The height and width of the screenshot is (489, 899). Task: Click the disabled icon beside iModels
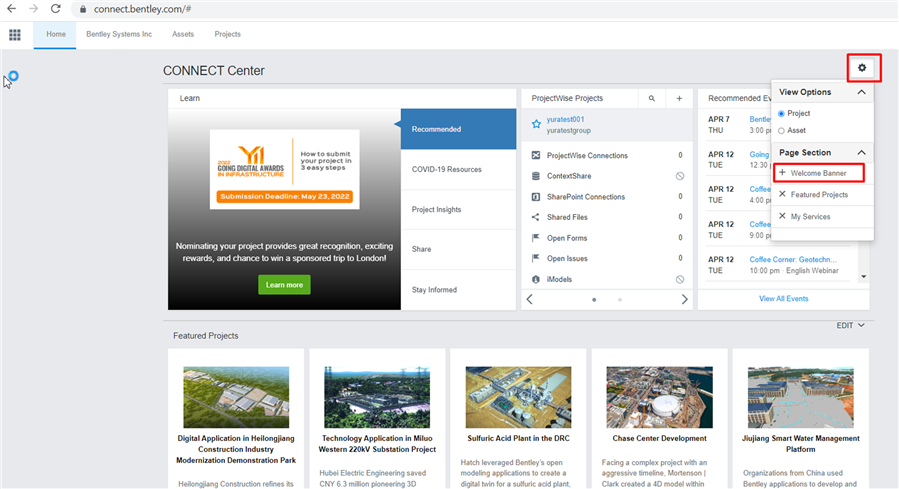pos(680,279)
